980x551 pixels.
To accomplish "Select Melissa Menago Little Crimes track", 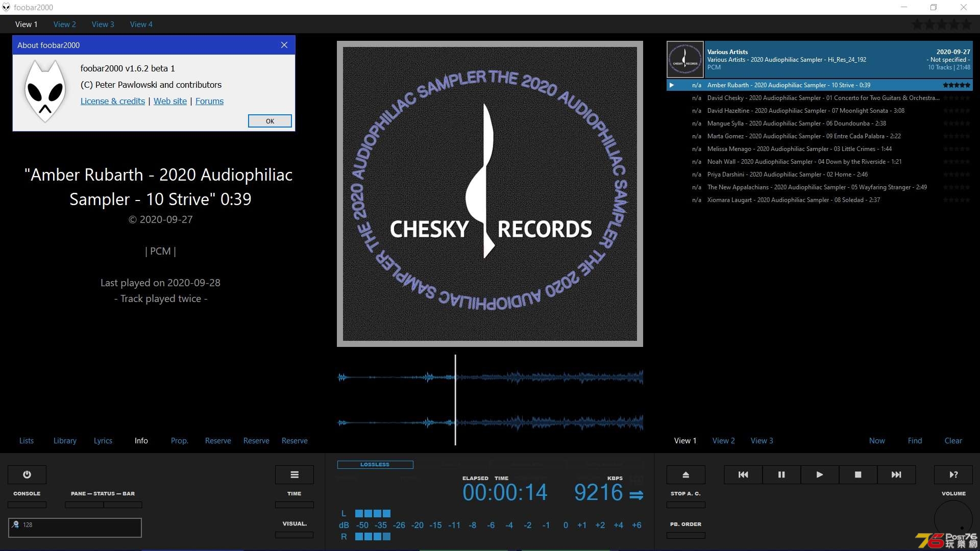I will tap(820, 149).
